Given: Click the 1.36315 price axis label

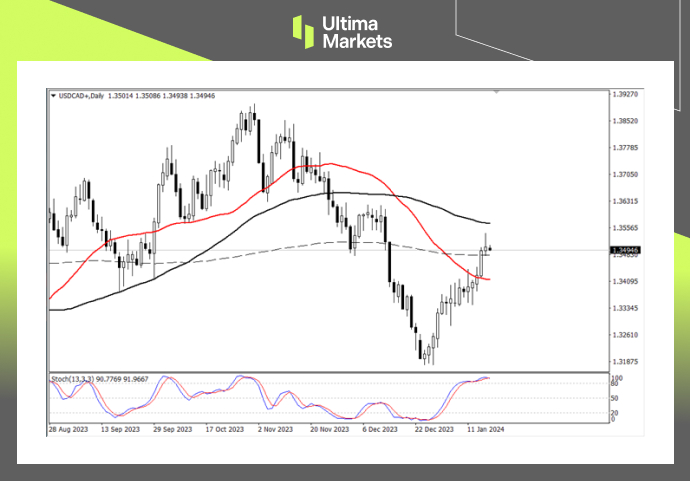Looking at the screenshot, I should coord(624,201).
